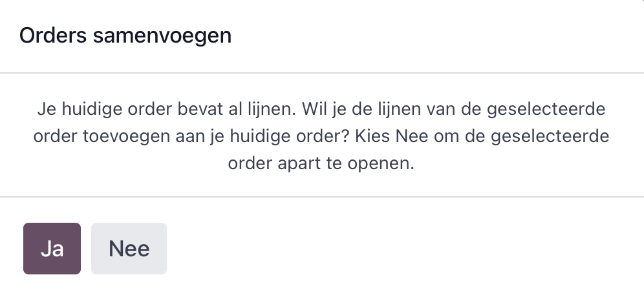The image size is (644, 297).
Task: Answer Nee to the merge prompt
Action: (x=129, y=249)
